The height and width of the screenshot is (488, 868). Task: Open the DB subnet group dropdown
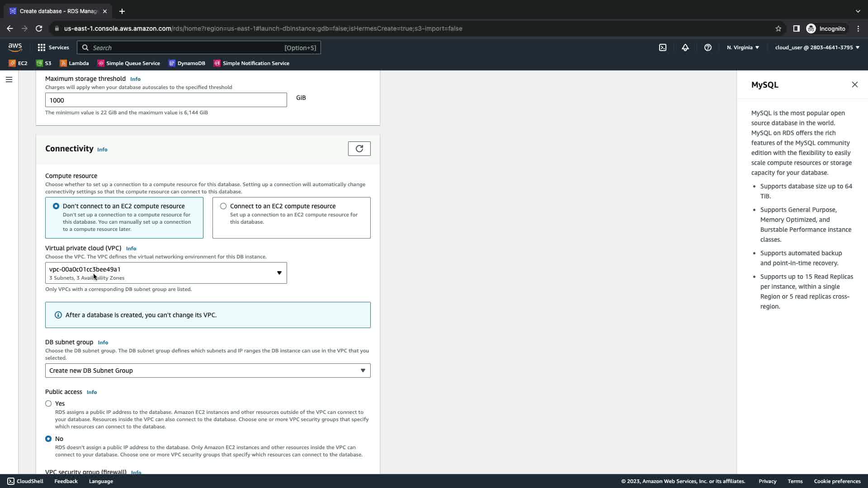(x=208, y=371)
